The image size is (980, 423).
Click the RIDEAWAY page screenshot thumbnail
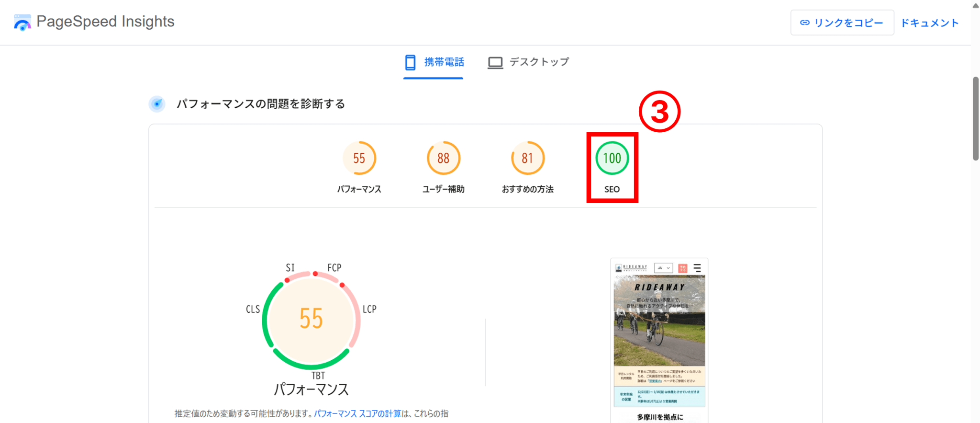[659, 335]
